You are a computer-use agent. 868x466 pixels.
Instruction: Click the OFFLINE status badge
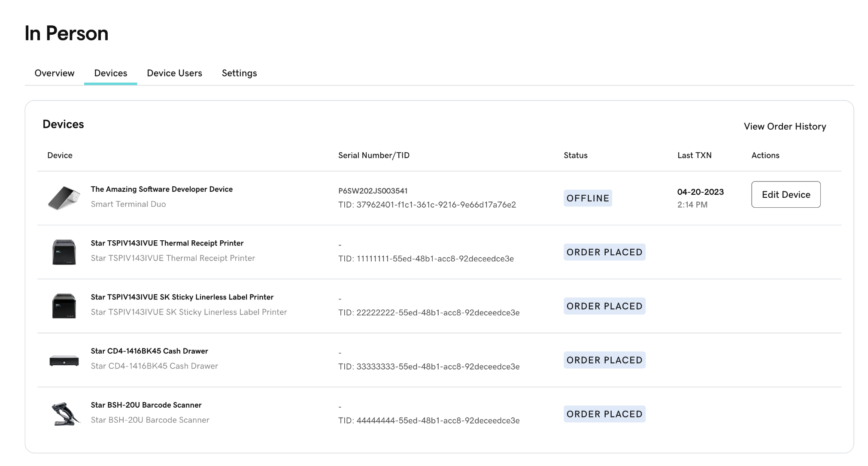click(x=588, y=198)
